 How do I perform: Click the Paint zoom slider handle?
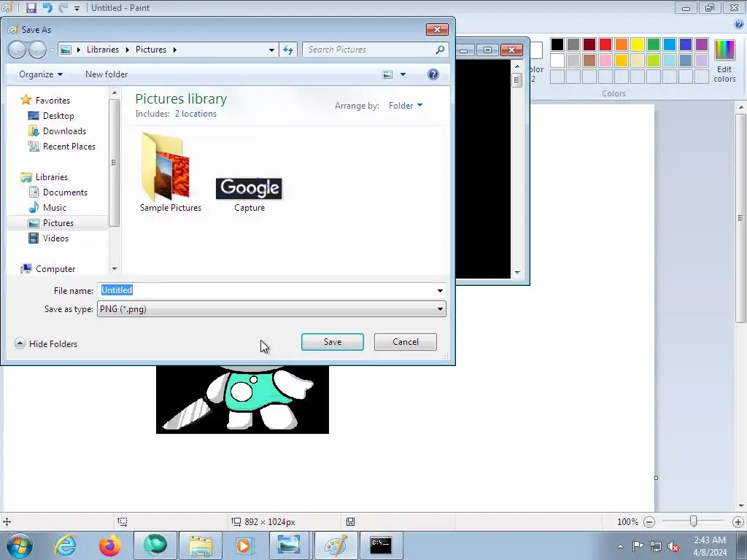[693, 522]
